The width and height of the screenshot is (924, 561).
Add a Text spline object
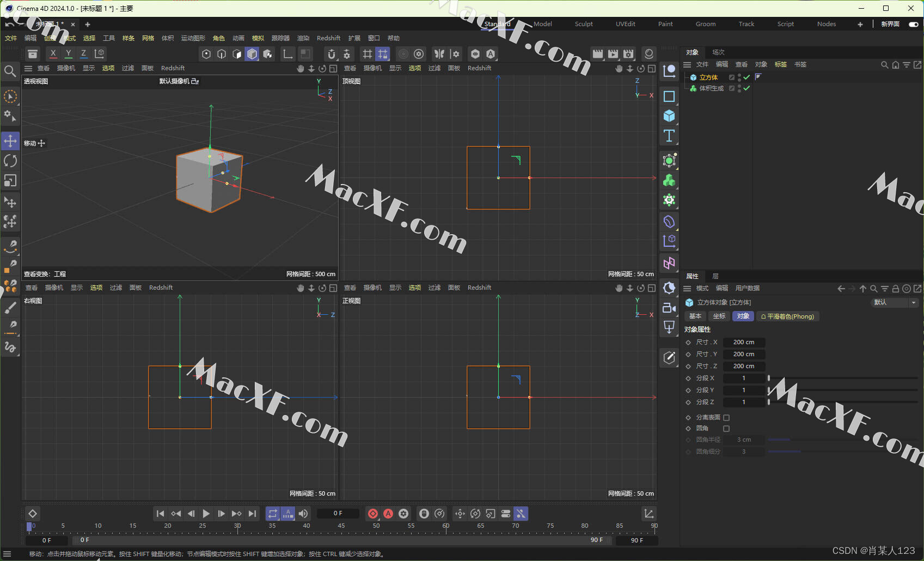click(x=669, y=136)
